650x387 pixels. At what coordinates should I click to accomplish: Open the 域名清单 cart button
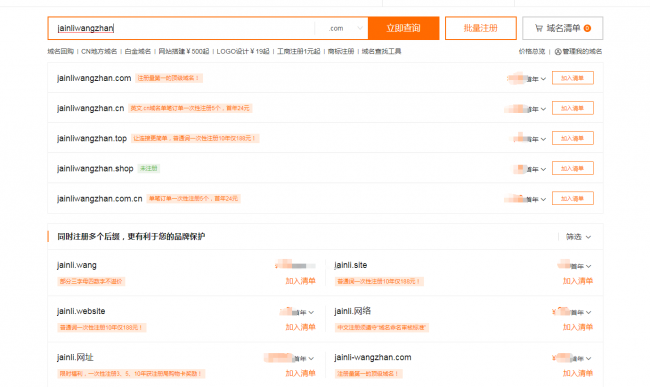pyautogui.click(x=562, y=28)
